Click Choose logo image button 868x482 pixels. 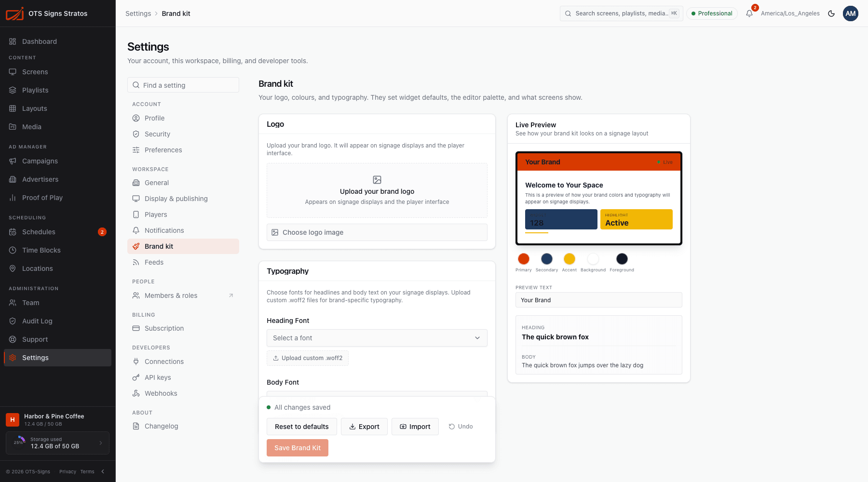coord(377,232)
